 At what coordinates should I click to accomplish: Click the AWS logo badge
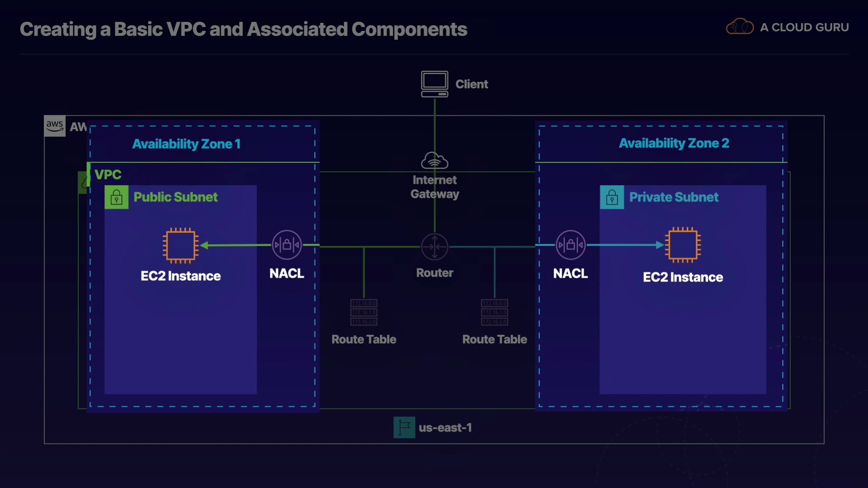tap(55, 126)
